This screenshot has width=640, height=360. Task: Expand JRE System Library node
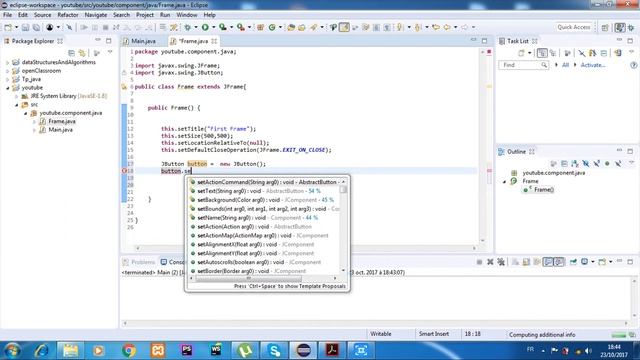point(17,96)
